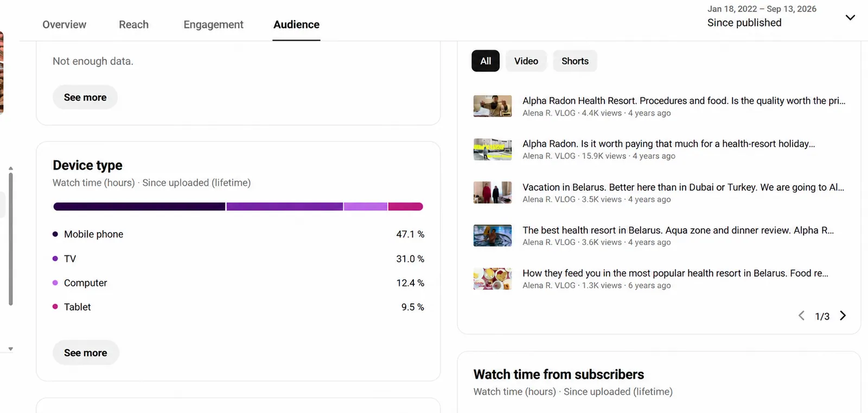Select the Audience tab
The image size is (868, 413).
tap(296, 24)
